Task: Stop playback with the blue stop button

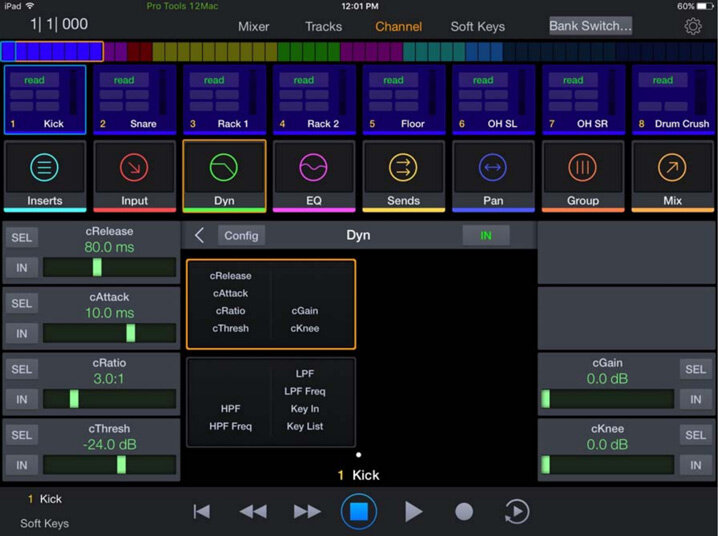Action: pyautogui.click(x=359, y=511)
